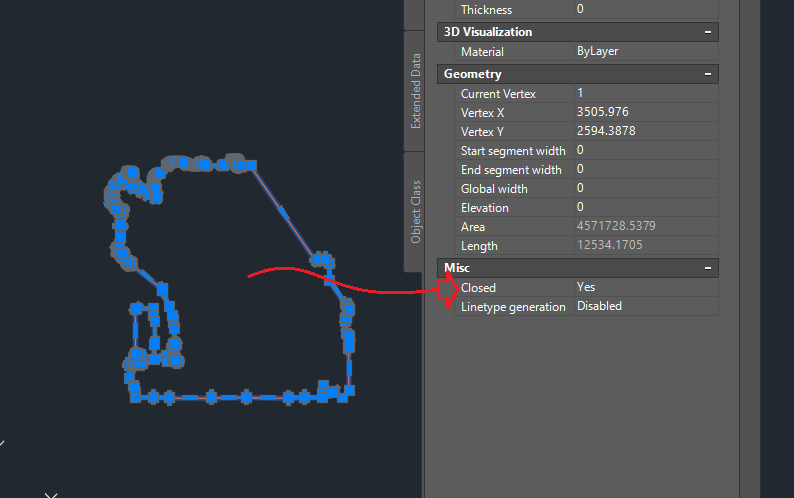This screenshot has height=498, width=794.
Task: Edit the Vertex Y value 2594.3878
Action: pos(646,131)
